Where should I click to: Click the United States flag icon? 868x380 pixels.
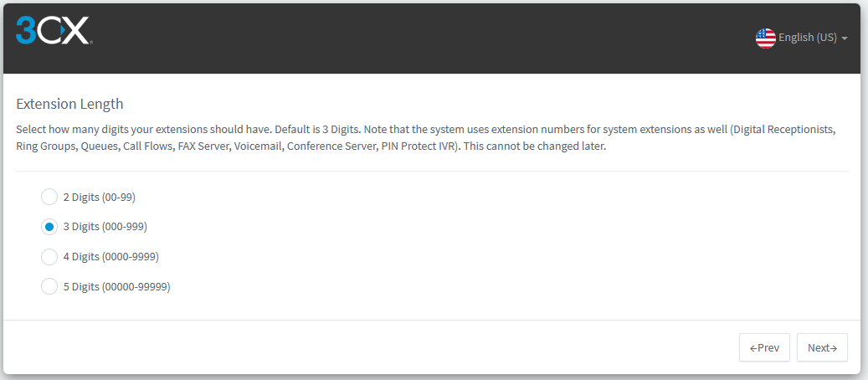[765, 39]
